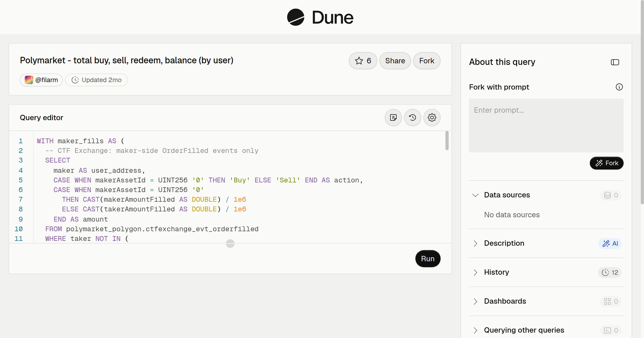Click the 'Query editor' heading
Image resolution: width=644 pixels, height=338 pixels.
pyautogui.click(x=42, y=117)
